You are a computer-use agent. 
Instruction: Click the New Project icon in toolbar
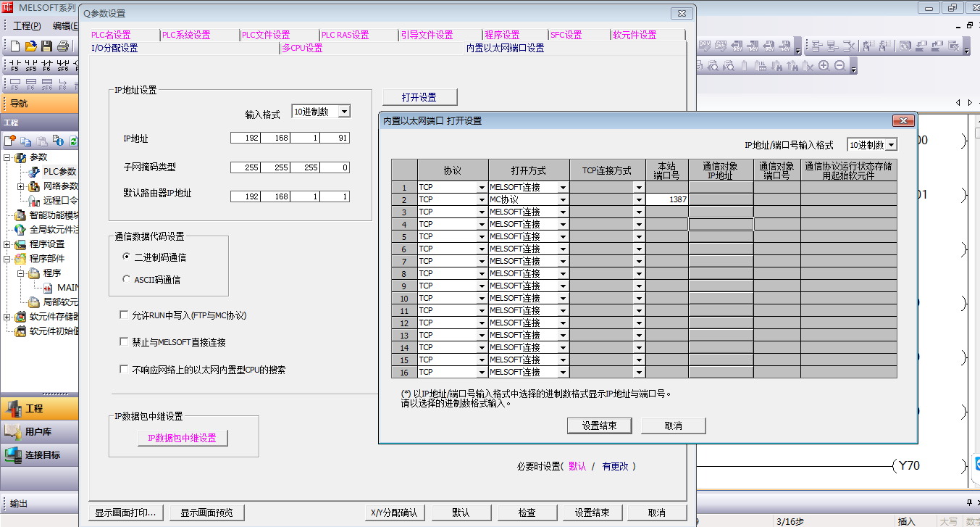point(14,46)
